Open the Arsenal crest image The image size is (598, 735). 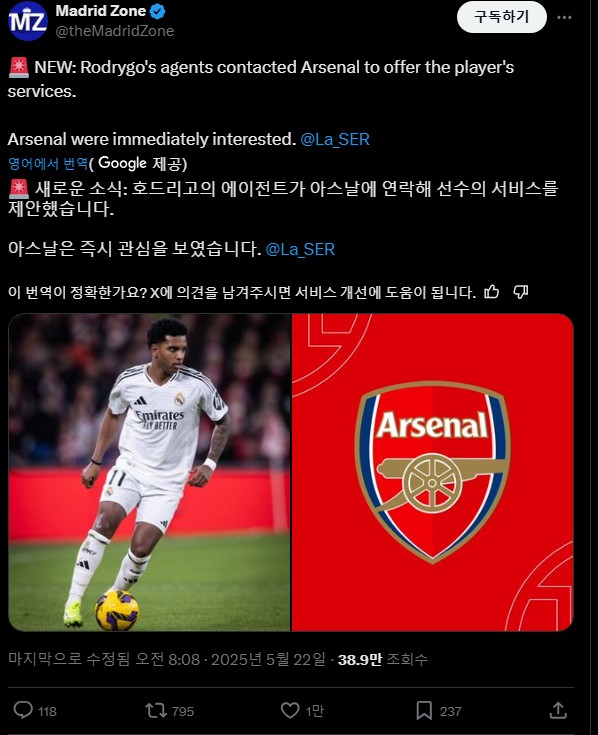pyautogui.click(x=433, y=472)
